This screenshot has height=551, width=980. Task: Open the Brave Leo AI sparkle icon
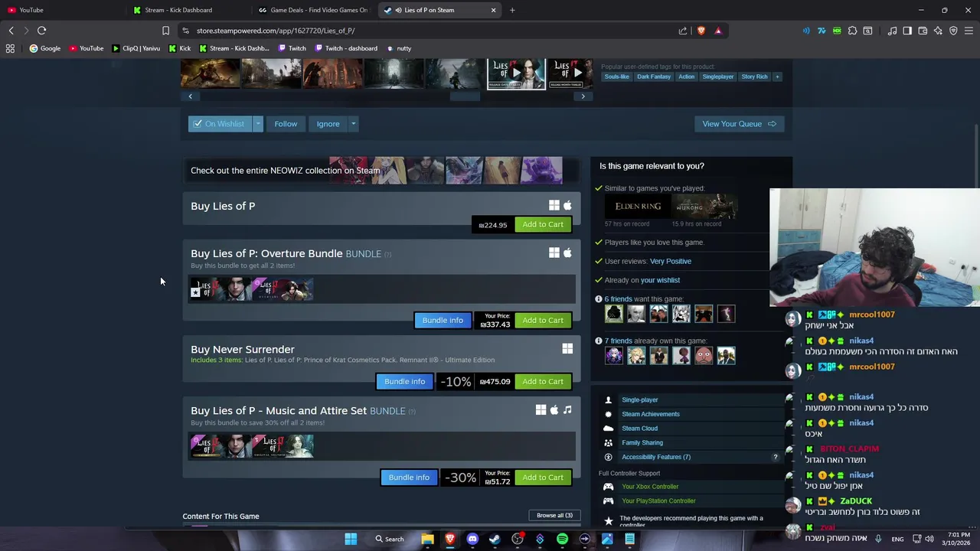[x=938, y=31]
